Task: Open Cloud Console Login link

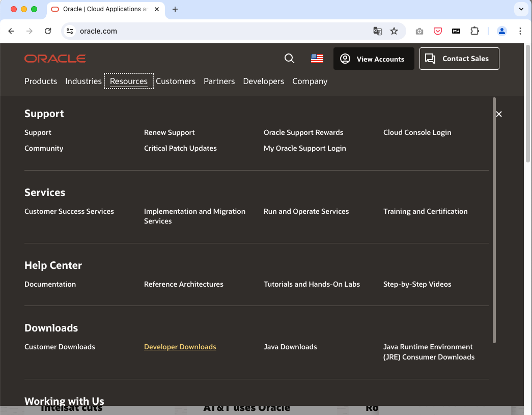Action: [417, 132]
